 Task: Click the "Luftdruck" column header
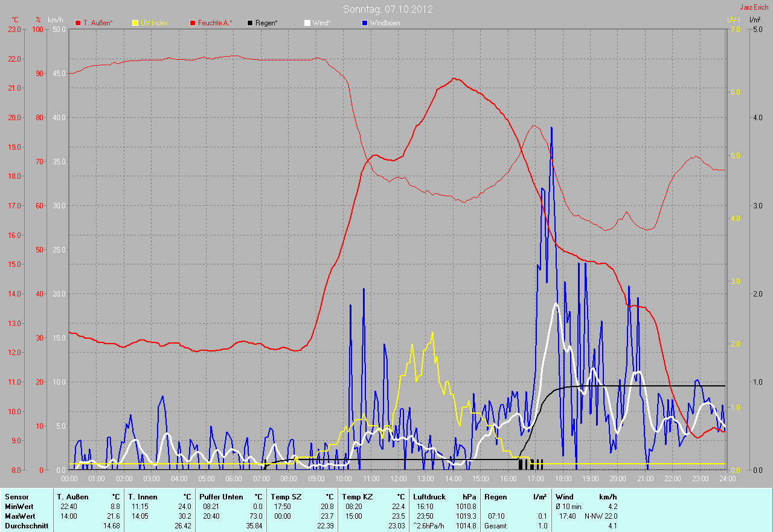[429, 497]
